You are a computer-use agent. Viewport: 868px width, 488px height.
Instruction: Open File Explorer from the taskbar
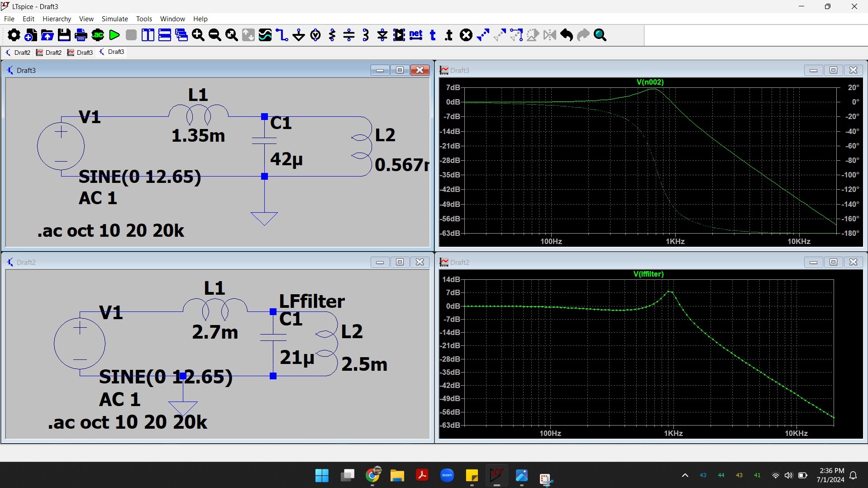coord(397,476)
